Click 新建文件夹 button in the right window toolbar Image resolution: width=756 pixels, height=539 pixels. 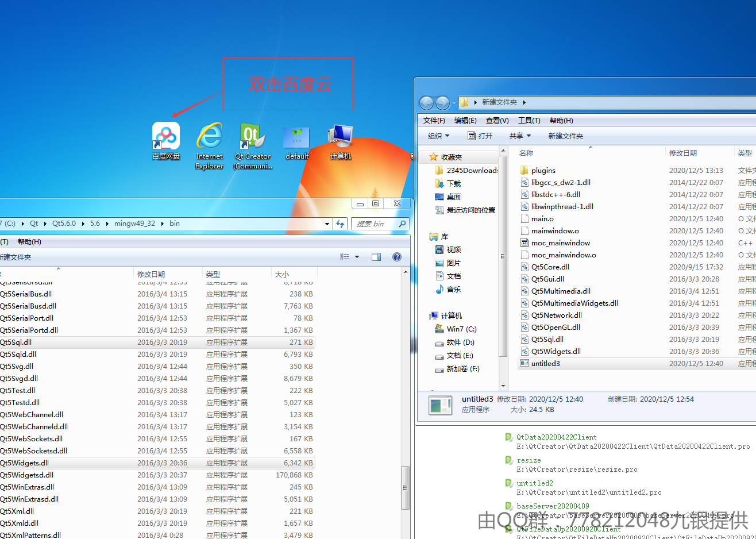[x=565, y=136]
